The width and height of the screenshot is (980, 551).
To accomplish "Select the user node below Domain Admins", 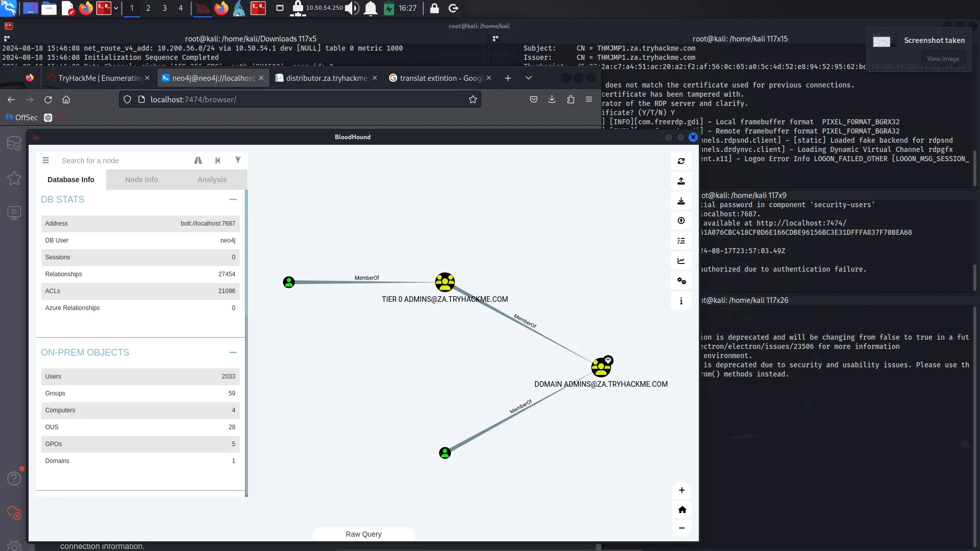I will 445,453.
